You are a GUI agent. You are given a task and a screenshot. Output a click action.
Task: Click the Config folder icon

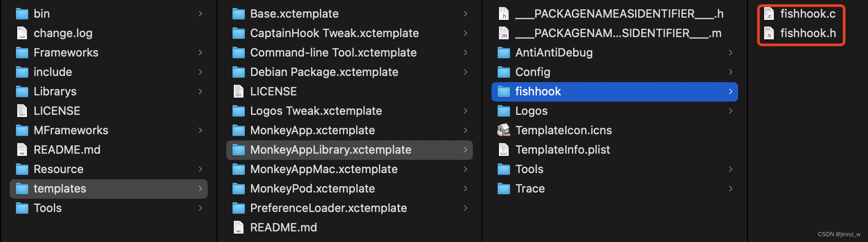tap(504, 72)
